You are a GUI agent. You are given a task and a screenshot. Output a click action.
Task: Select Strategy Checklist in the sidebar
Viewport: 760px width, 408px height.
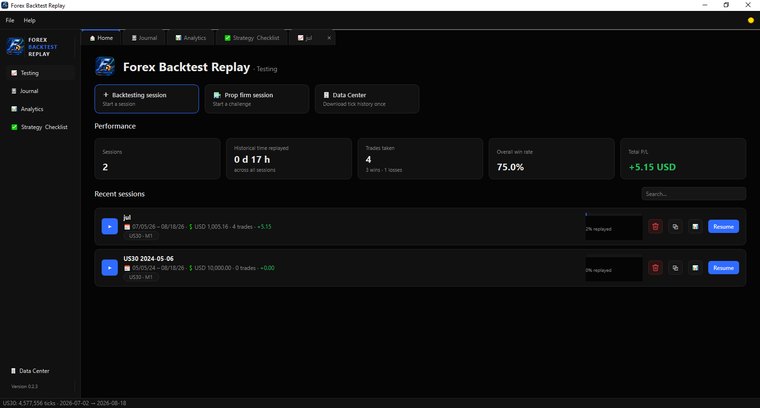point(41,127)
